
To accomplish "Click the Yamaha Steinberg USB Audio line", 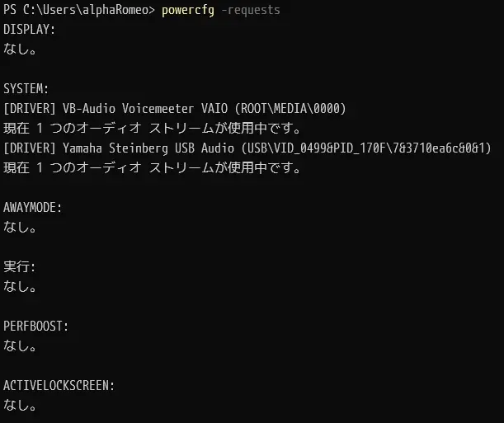I will [247, 148].
